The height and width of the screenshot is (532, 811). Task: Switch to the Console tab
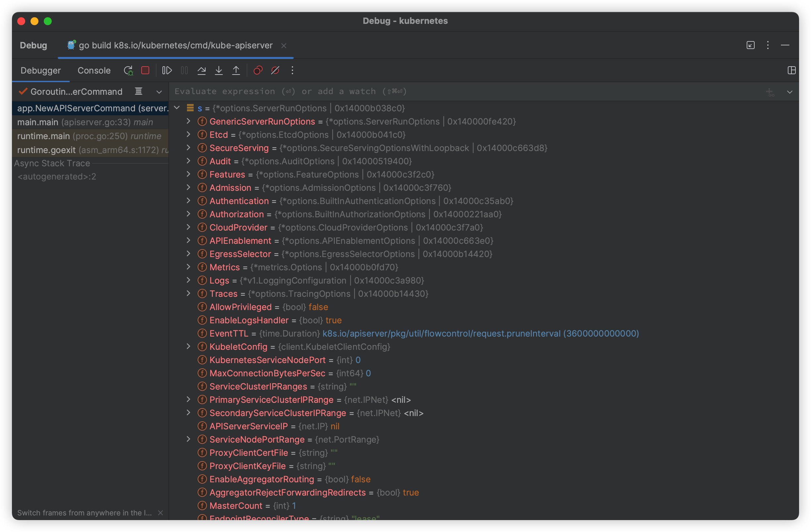pyautogui.click(x=94, y=71)
